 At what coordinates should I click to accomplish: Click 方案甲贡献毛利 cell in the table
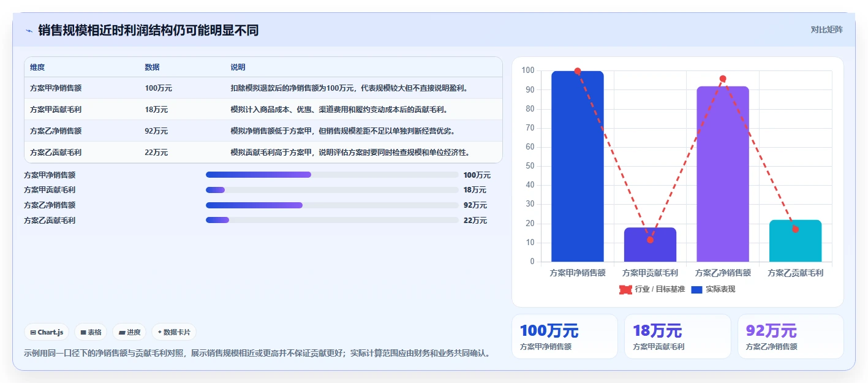point(56,110)
